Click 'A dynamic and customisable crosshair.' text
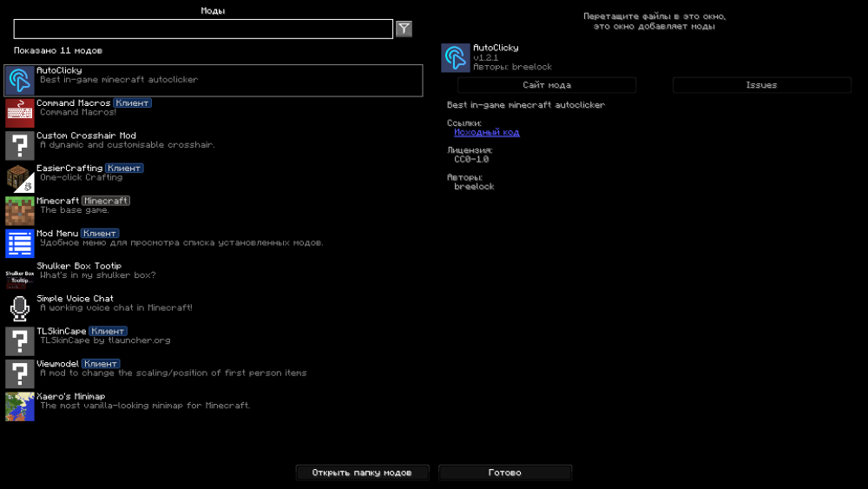Image resolution: width=868 pixels, height=489 pixels. (x=128, y=145)
